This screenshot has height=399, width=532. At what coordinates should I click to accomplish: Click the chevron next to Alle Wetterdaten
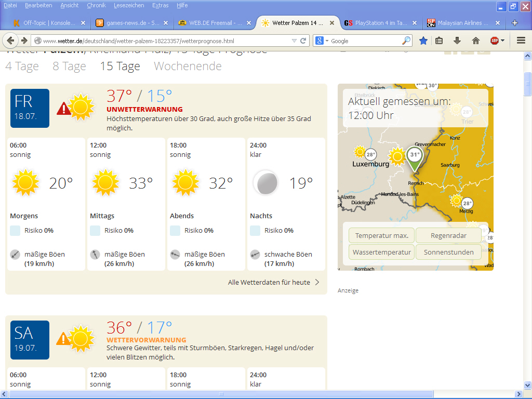(x=317, y=282)
